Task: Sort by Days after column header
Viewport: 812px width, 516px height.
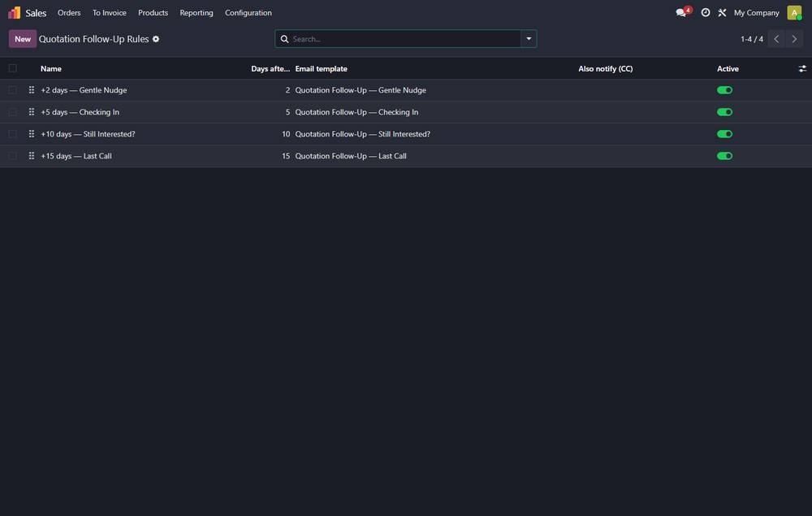Action: pyautogui.click(x=270, y=68)
